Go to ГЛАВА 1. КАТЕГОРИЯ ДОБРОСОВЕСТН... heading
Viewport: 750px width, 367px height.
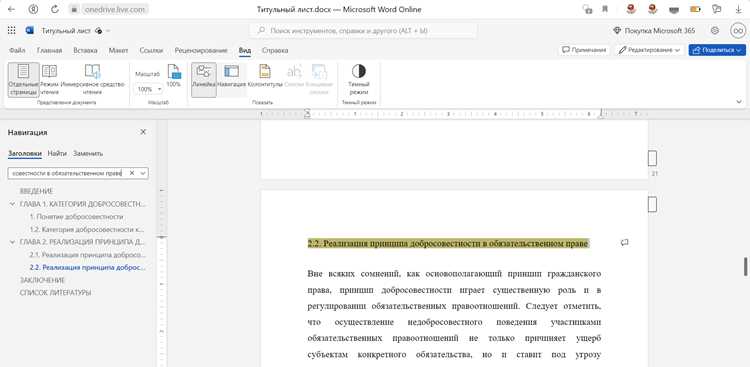(83, 204)
